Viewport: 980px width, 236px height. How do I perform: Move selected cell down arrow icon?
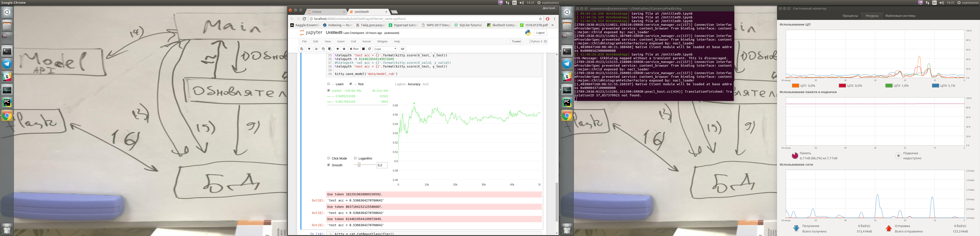pos(344,49)
